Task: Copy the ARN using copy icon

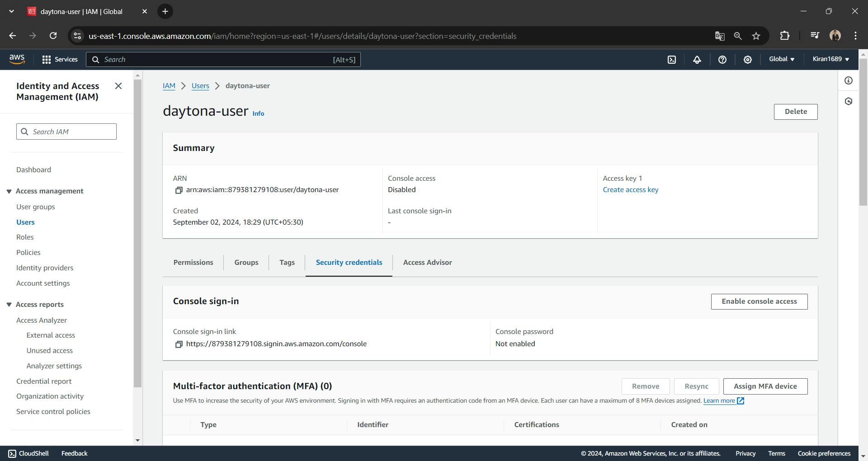Action: point(179,190)
